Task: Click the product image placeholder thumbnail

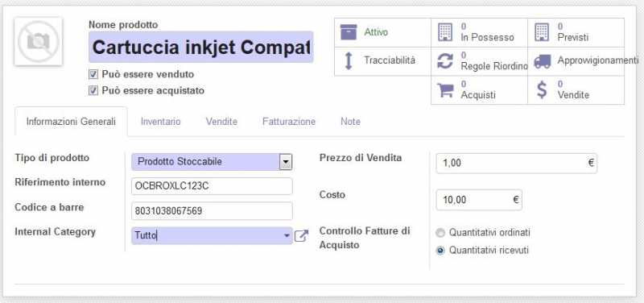Action: pyautogui.click(x=38, y=41)
